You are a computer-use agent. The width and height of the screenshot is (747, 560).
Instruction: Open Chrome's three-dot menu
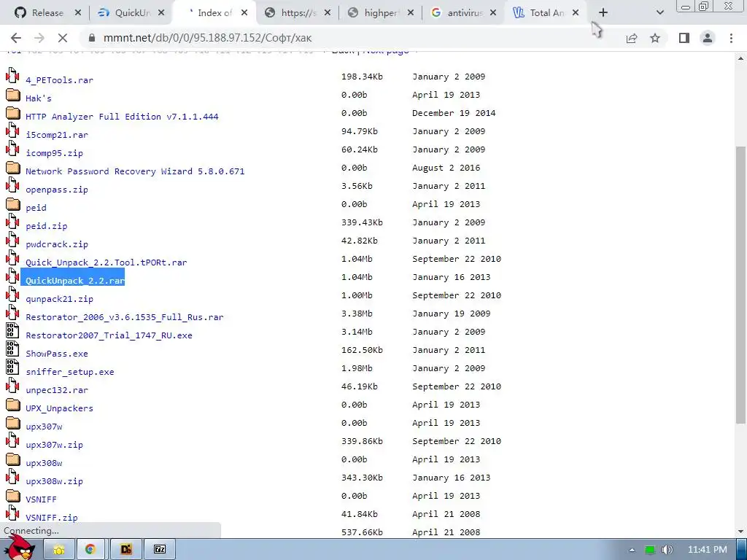pyautogui.click(x=731, y=38)
